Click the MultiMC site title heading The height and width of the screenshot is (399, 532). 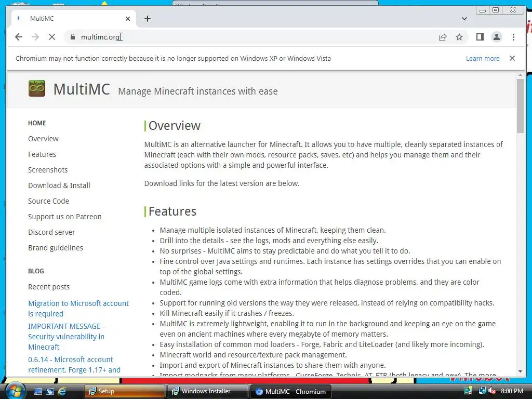click(82, 89)
